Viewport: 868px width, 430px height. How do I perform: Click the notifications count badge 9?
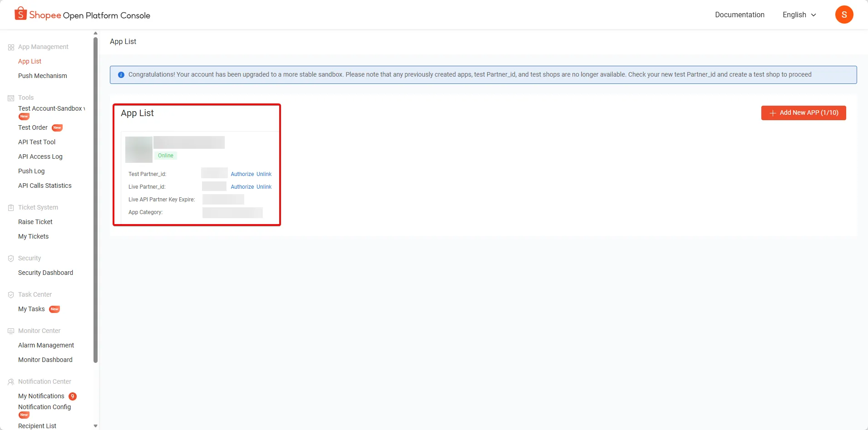(x=73, y=396)
